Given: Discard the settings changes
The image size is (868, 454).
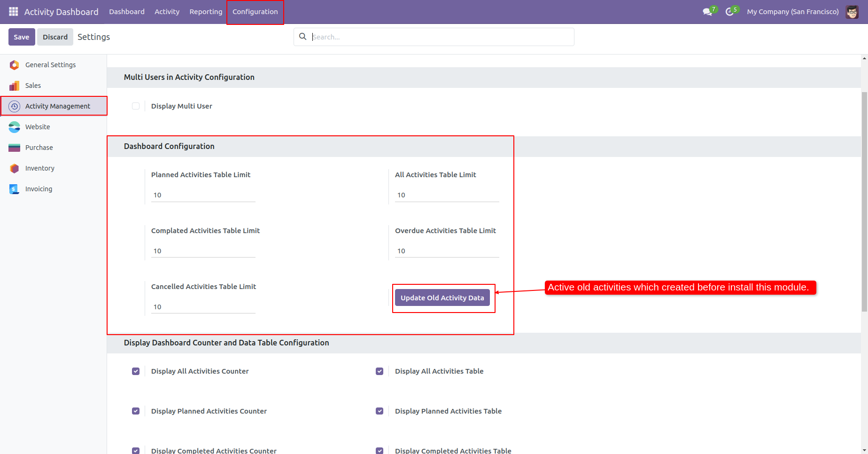Looking at the screenshot, I should tap(55, 37).
